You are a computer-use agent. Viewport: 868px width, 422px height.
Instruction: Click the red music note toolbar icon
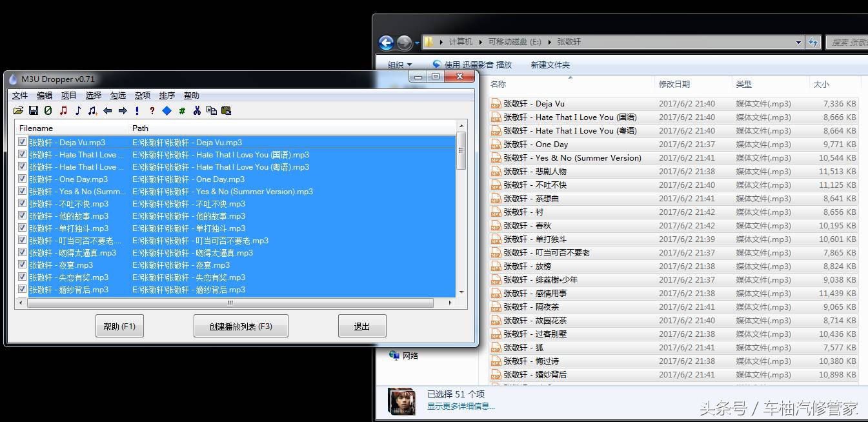tap(63, 110)
